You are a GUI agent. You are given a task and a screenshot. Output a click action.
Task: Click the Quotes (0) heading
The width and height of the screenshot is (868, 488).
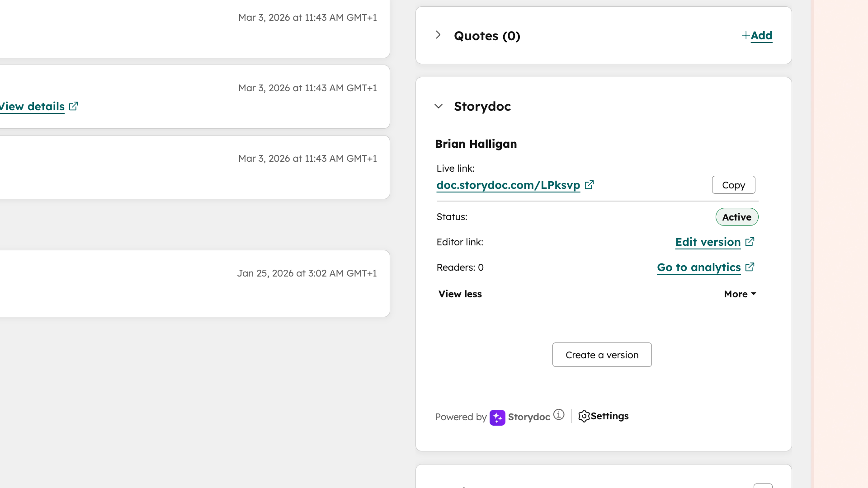click(487, 36)
